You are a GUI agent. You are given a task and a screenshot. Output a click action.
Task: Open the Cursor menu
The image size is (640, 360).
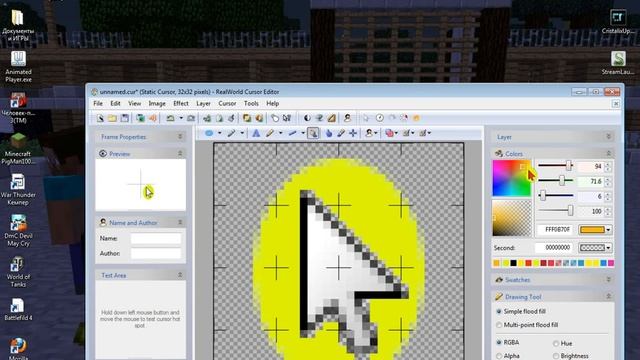[x=227, y=104]
